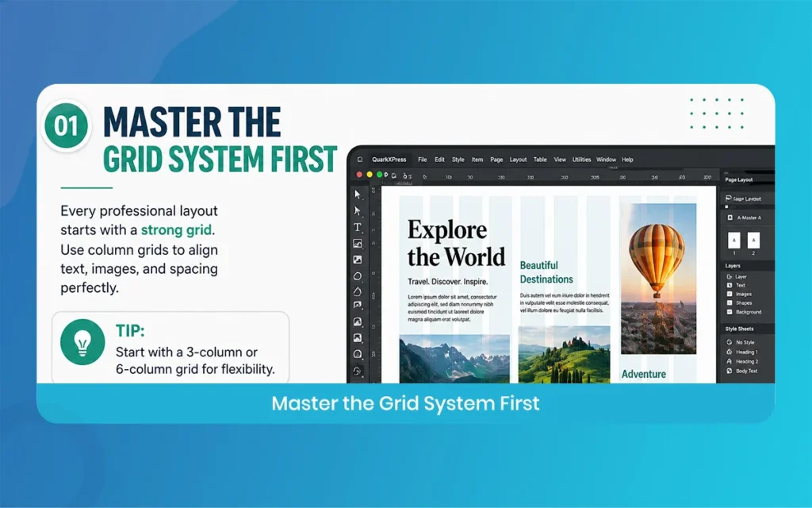Screen dimensions: 812x508
Task: Select the Text Content tool (T icon)
Action: coord(358,227)
